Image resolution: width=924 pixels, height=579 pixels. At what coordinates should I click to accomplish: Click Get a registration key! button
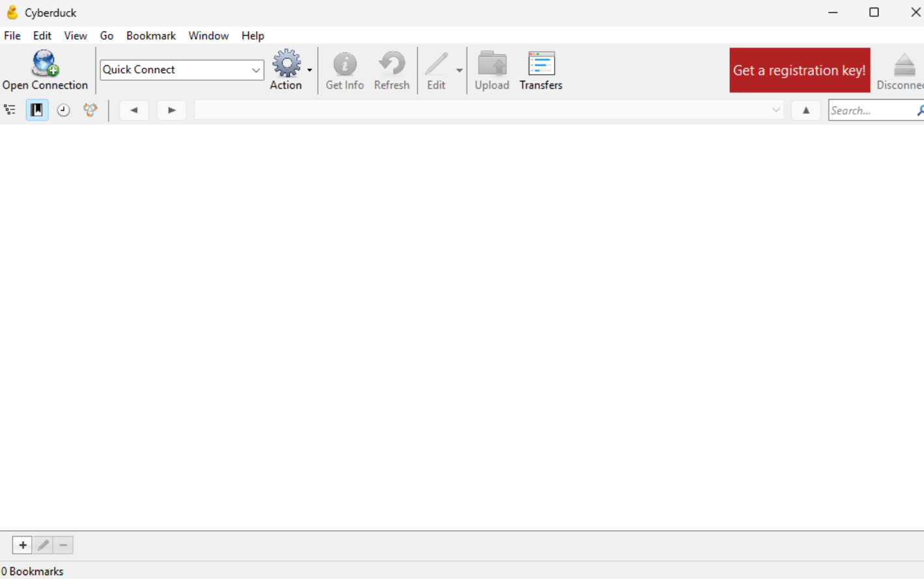[800, 70]
